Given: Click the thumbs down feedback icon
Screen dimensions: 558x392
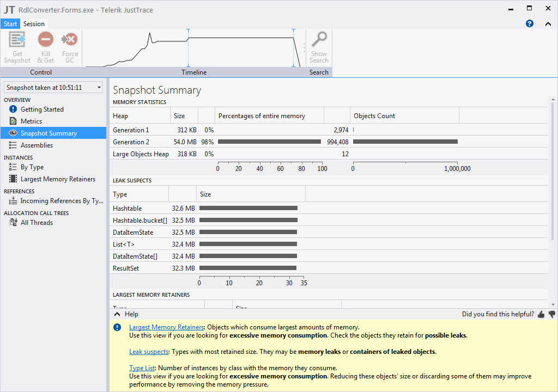Looking at the screenshot, I should tap(552, 314).
